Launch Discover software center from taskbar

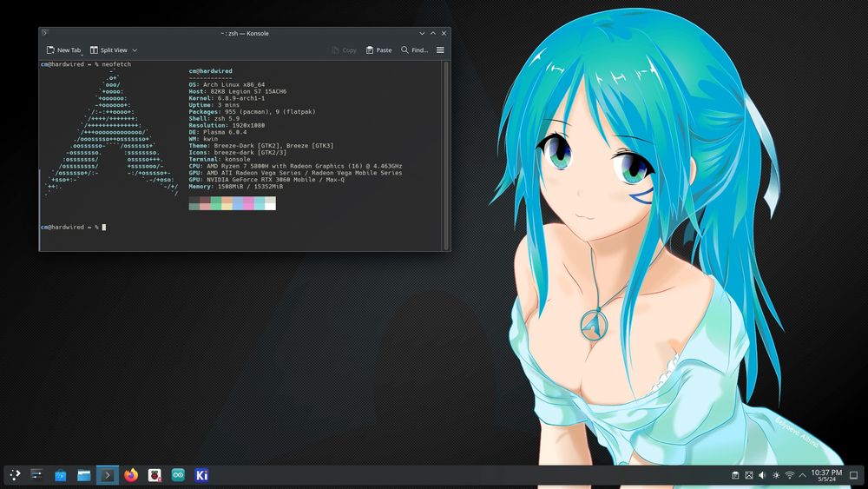(x=61, y=475)
